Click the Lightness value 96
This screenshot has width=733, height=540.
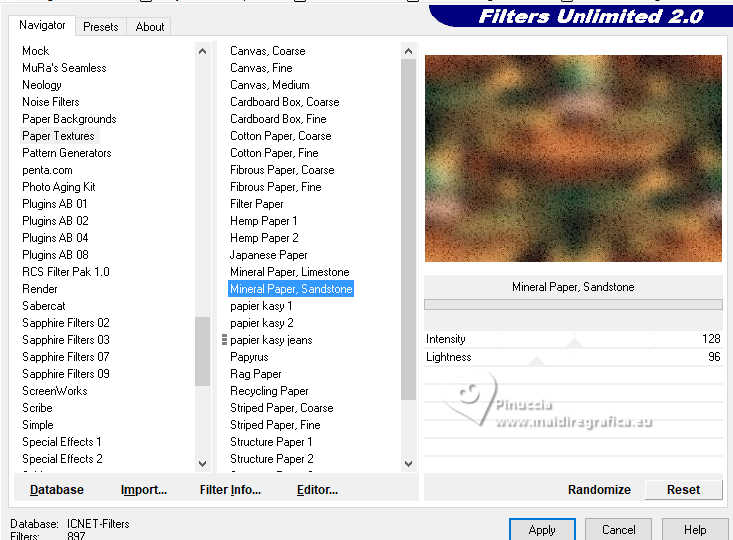tap(714, 357)
